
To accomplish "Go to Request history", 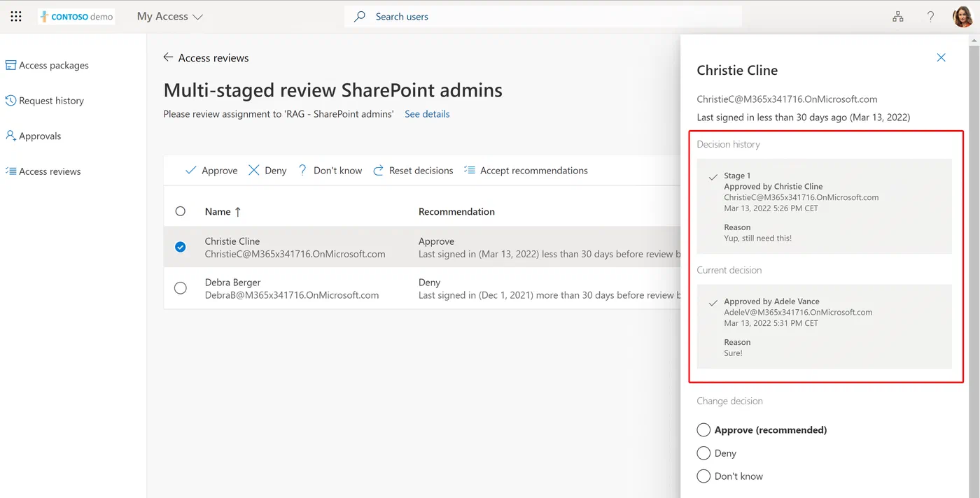I will coord(45,101).
